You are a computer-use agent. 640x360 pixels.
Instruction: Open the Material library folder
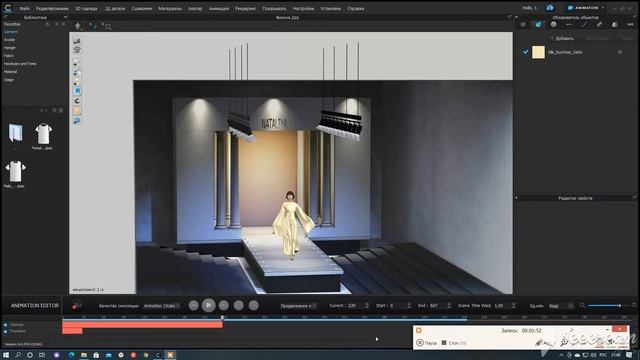coord(10,72)
